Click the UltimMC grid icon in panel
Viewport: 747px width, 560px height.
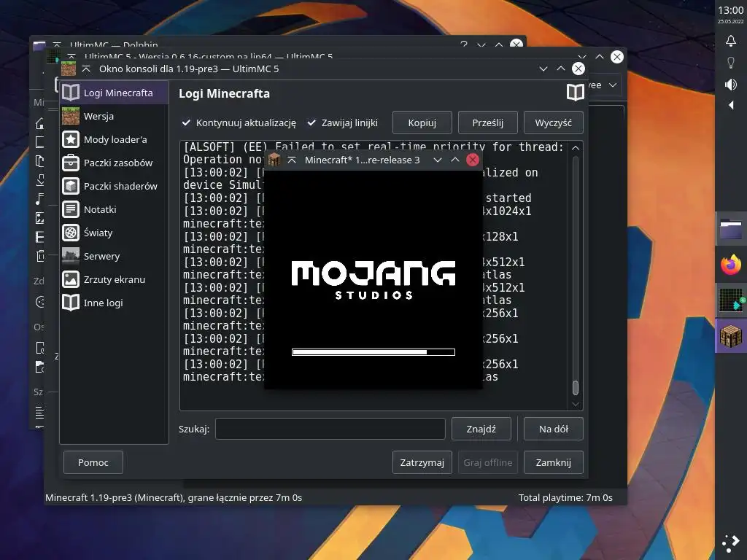731,300
